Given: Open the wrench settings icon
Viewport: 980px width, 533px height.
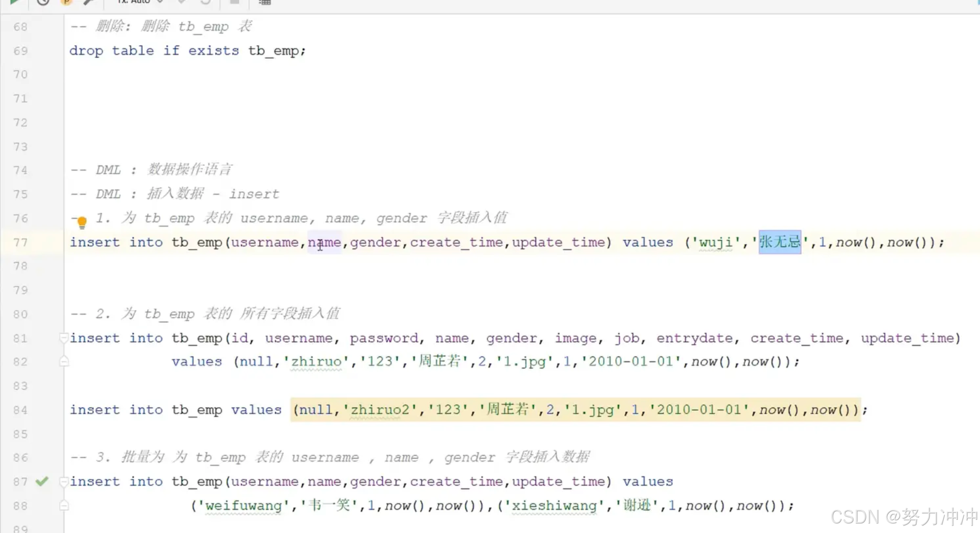Looking at the screenshot, I should click(88, 2).
